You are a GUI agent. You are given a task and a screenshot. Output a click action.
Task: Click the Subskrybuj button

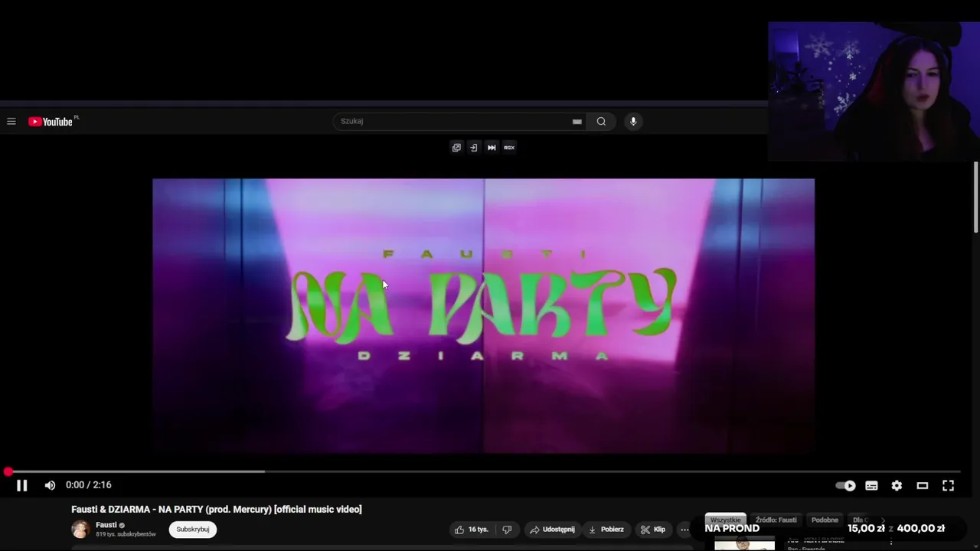193,530
